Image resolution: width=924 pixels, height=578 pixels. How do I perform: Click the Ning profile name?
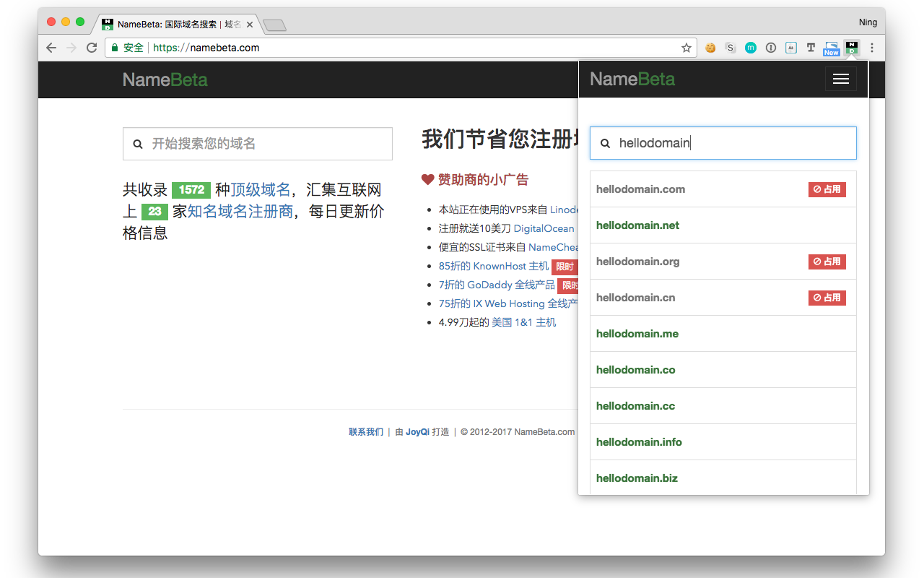868,22
